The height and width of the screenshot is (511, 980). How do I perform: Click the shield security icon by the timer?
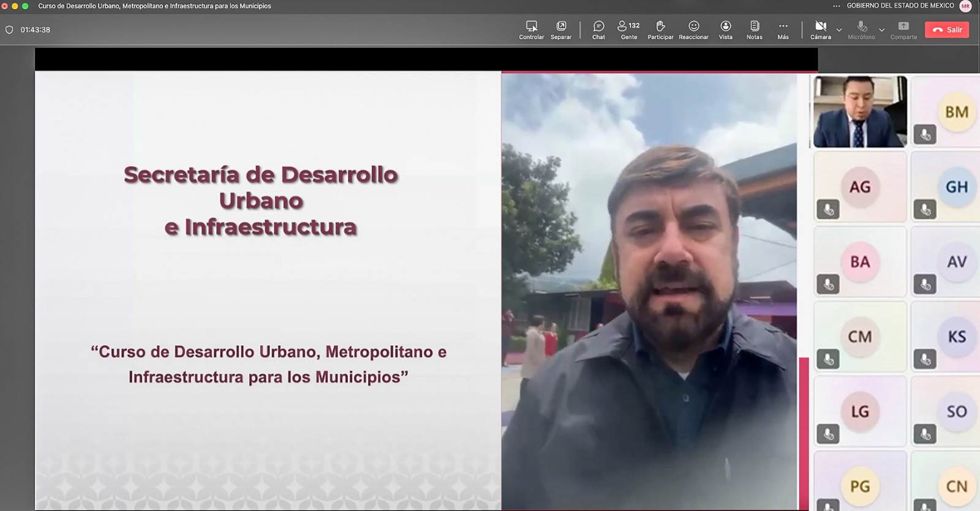click(x=9, y=30)
